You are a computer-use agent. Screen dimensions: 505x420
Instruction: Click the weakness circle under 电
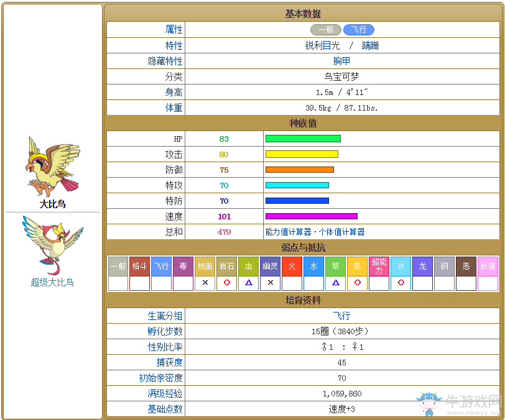pos(358,282)
